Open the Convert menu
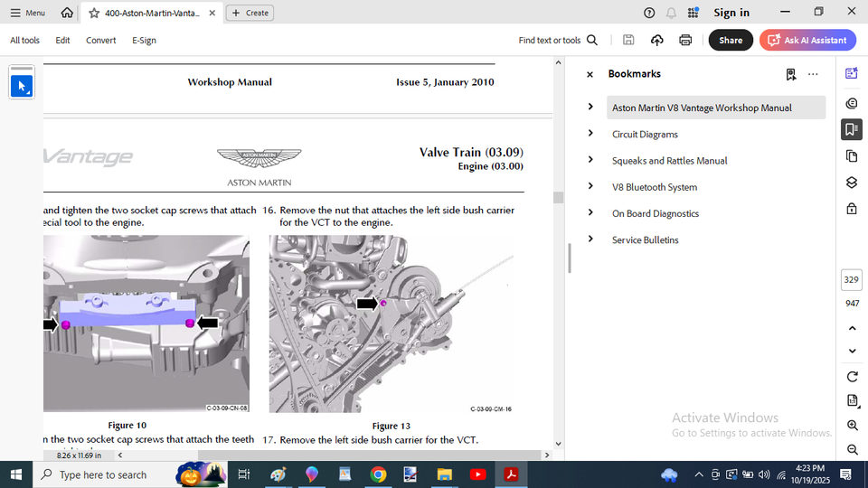The width and height of the screenshot is (868, 488). click(x=100, y=40)
